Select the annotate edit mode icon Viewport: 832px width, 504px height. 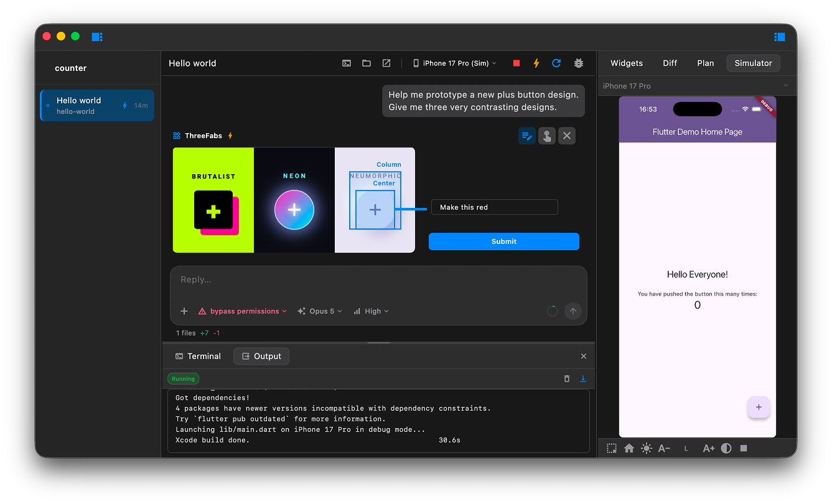[527, 136]
